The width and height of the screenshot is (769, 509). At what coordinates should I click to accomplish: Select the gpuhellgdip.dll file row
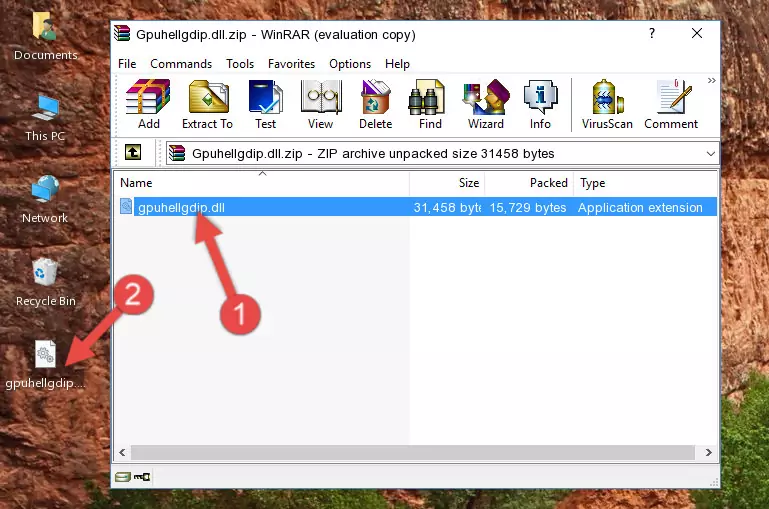point(417,207)
